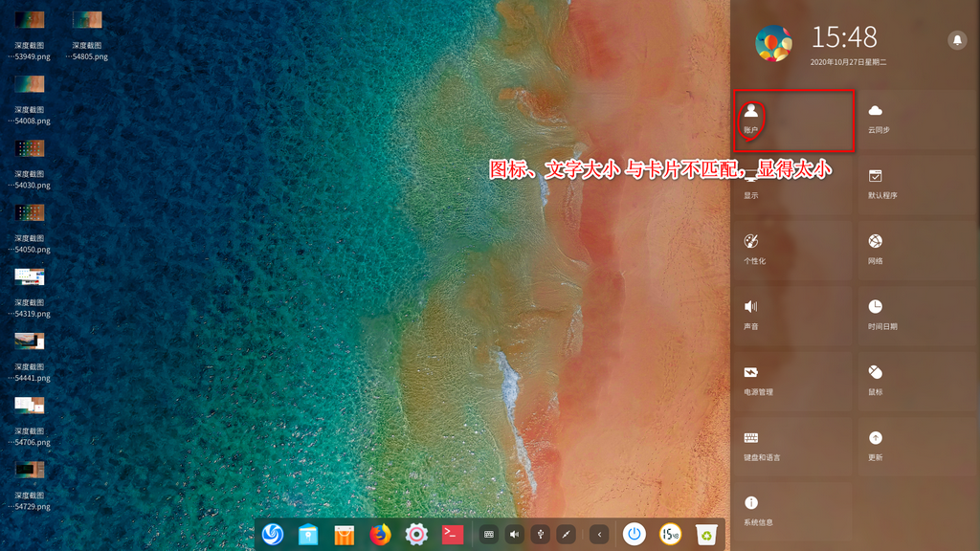
Task: Collapse the dock tray with arrow button
Action: pos(599,535)
